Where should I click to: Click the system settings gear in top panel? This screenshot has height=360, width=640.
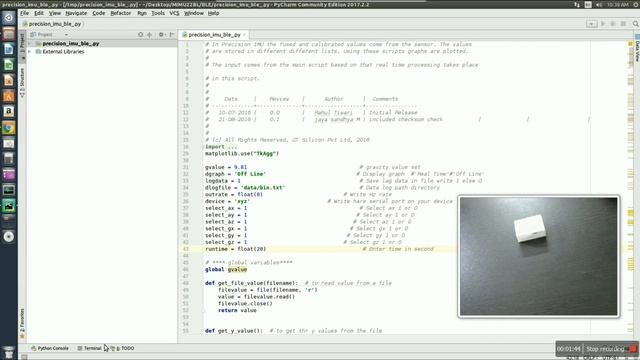tap(635, 4)
